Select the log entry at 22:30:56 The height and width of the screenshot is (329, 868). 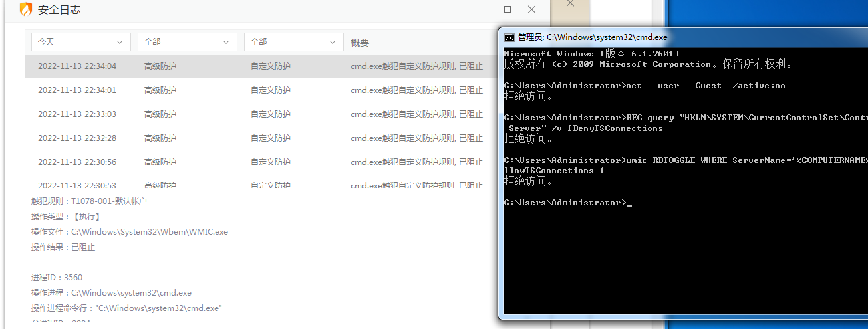coord(260,162)
